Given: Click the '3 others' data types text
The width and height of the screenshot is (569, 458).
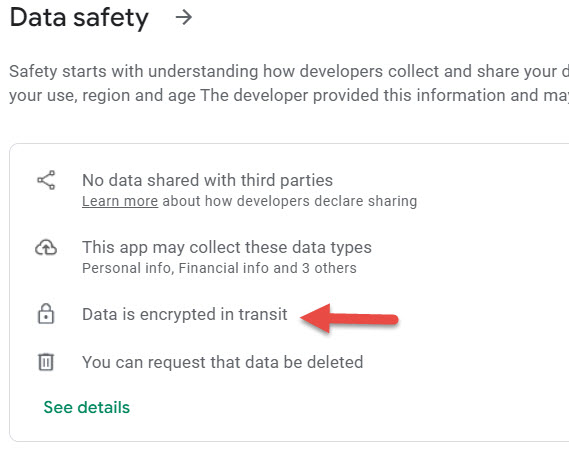Looking at the screenshot, I should [329, 268].
